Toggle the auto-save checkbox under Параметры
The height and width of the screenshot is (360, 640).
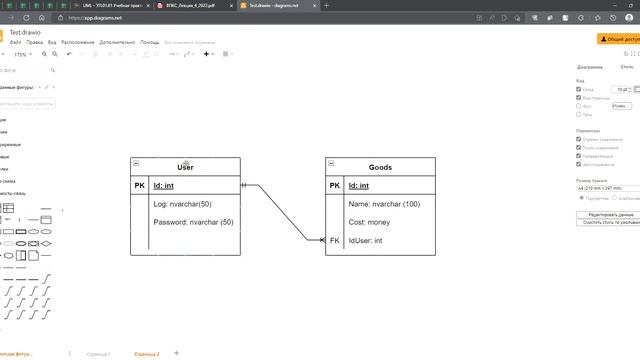tap(578, 164)
